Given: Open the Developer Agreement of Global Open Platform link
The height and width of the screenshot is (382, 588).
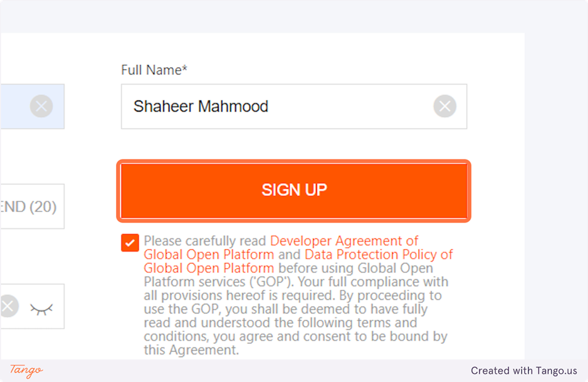Looking at the screenshot, I should pos(344,241).
